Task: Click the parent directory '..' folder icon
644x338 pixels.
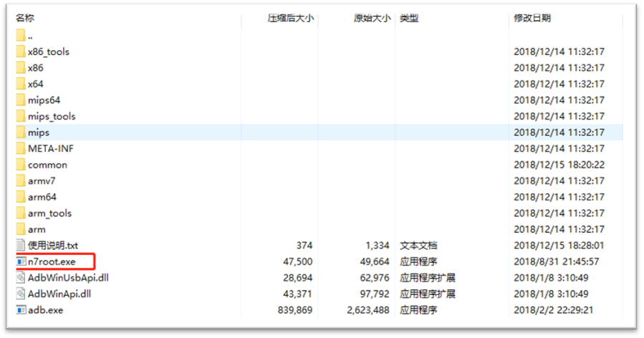Action: click(21, 35)
